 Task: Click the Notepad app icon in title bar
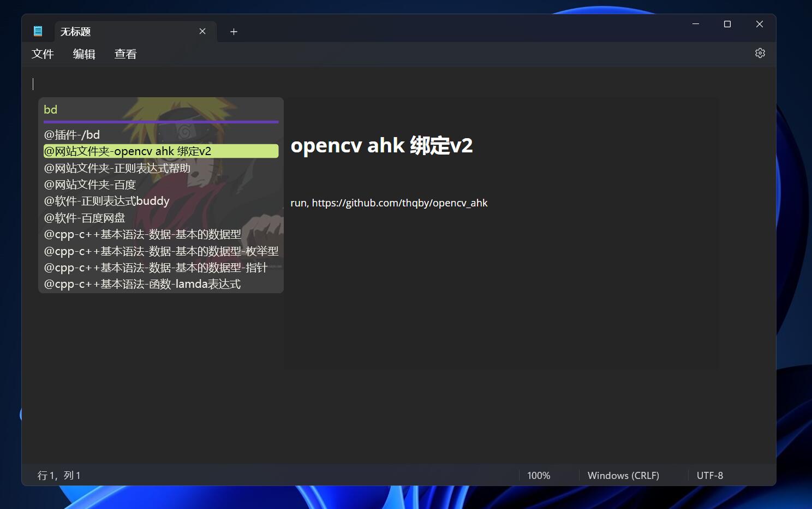click(38, 31)
